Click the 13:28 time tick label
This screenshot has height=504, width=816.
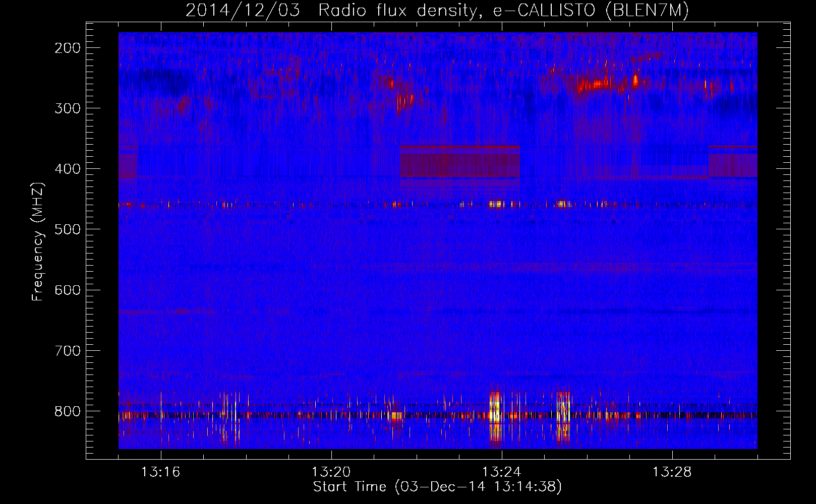pyautogui.click(x=672, y=472)
